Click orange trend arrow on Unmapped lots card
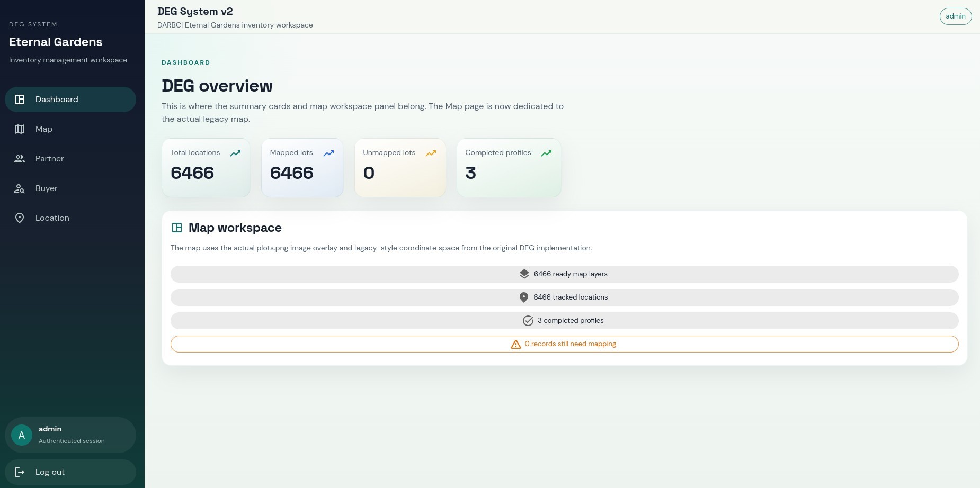980x488 pixels. pos(431,153)
